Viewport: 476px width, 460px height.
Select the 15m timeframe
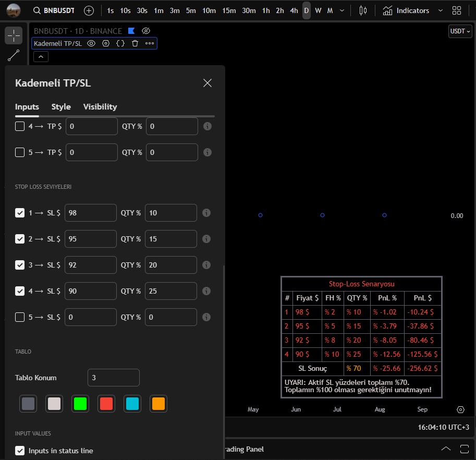(x=229, y=10)
